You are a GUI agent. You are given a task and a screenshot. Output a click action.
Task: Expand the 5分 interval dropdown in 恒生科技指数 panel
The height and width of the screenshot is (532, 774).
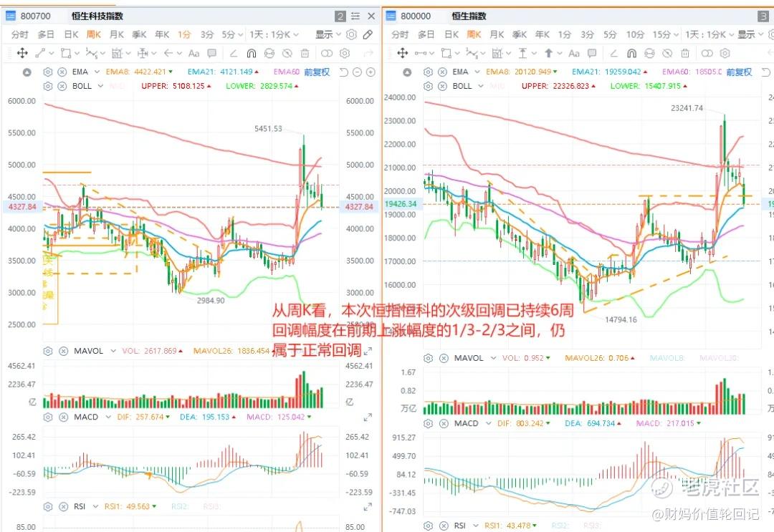[240, 34]
